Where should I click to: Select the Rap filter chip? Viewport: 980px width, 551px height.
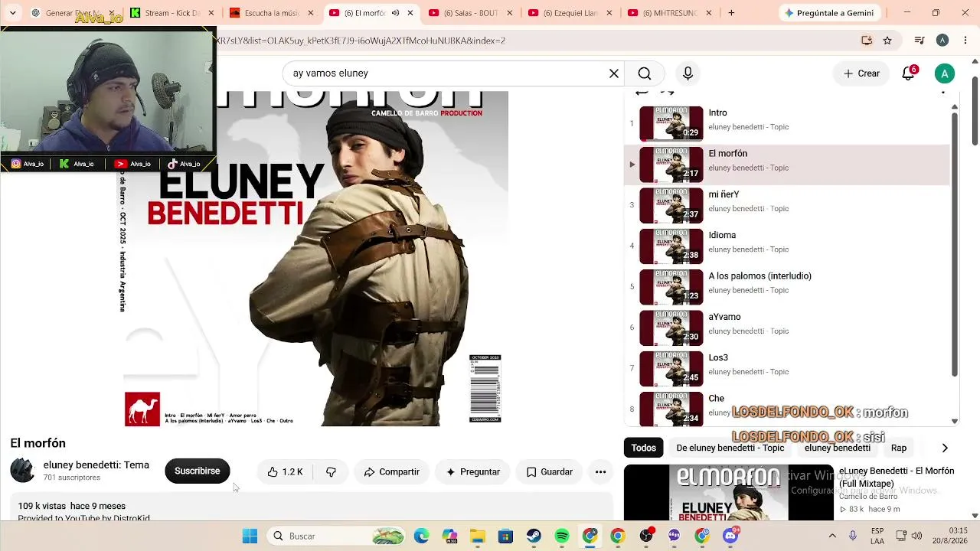(x=899, y=448)
